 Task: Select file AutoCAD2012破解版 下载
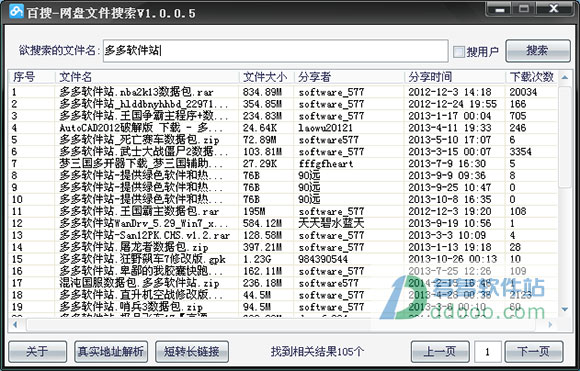tap(141, 128)
